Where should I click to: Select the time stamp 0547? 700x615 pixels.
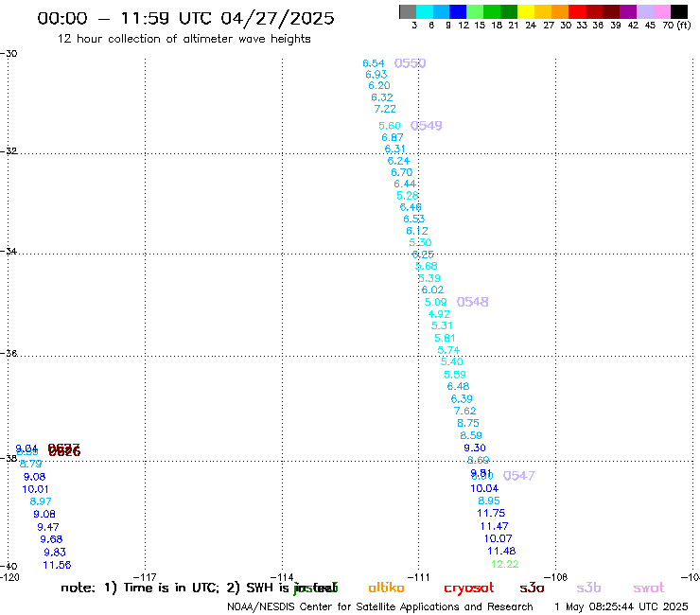[x=518, y=476]
